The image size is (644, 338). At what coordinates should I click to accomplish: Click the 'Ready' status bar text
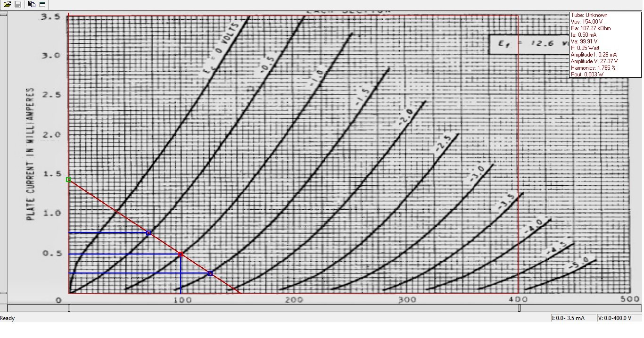coord(8,318)
